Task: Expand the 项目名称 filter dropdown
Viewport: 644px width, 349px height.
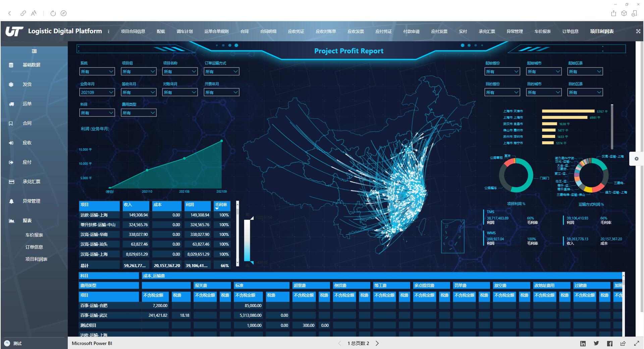Action: coord(180,71)
